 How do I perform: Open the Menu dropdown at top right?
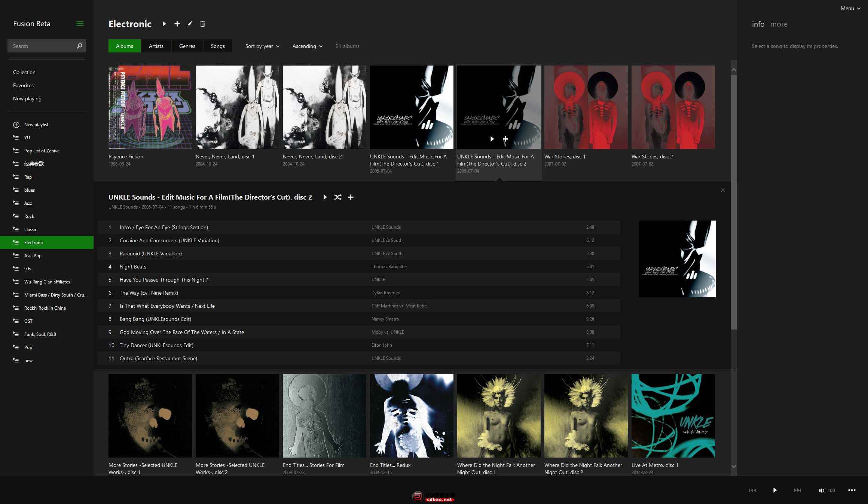pyautogui.click(x=850, y=8)
